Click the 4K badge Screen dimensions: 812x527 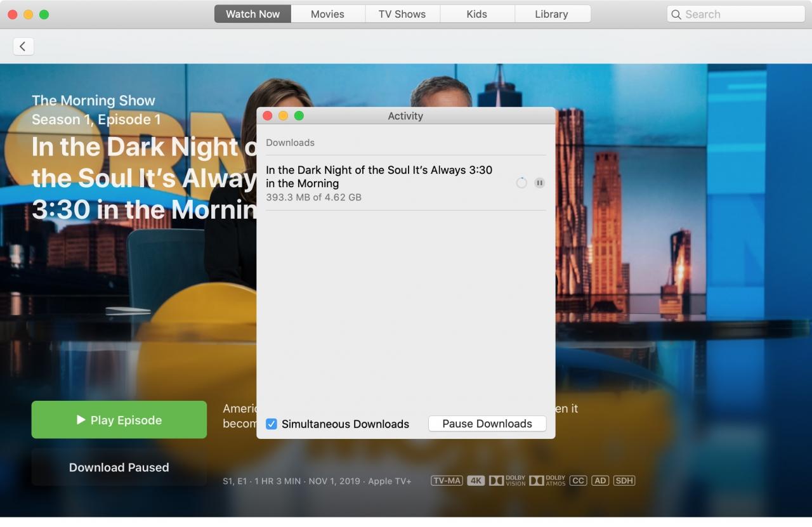pyautogui.click(x=476, y=481)
